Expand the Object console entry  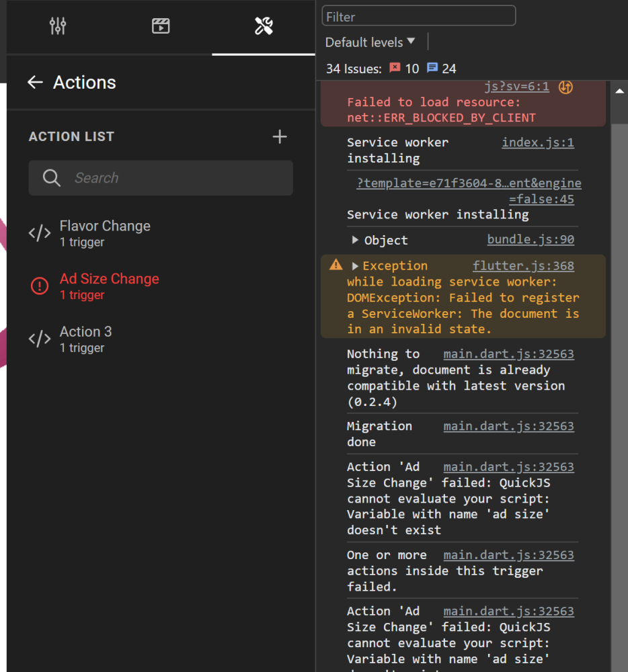(x=355, y=240)
